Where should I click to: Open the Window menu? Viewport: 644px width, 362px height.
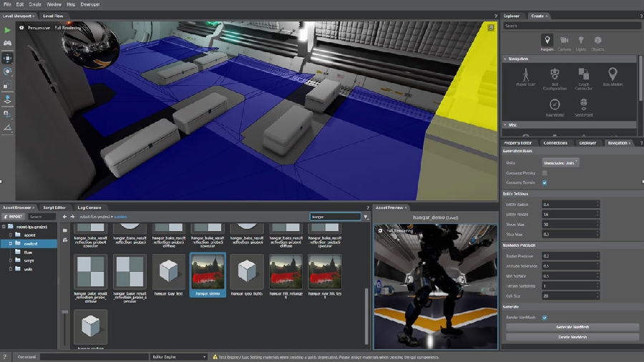click(x=54, y=4)
